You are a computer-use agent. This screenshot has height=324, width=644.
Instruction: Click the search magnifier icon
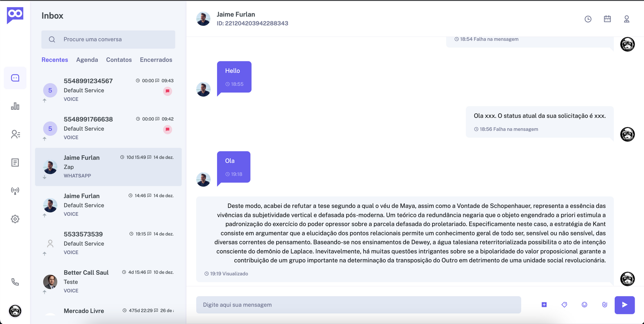(52, 39)
